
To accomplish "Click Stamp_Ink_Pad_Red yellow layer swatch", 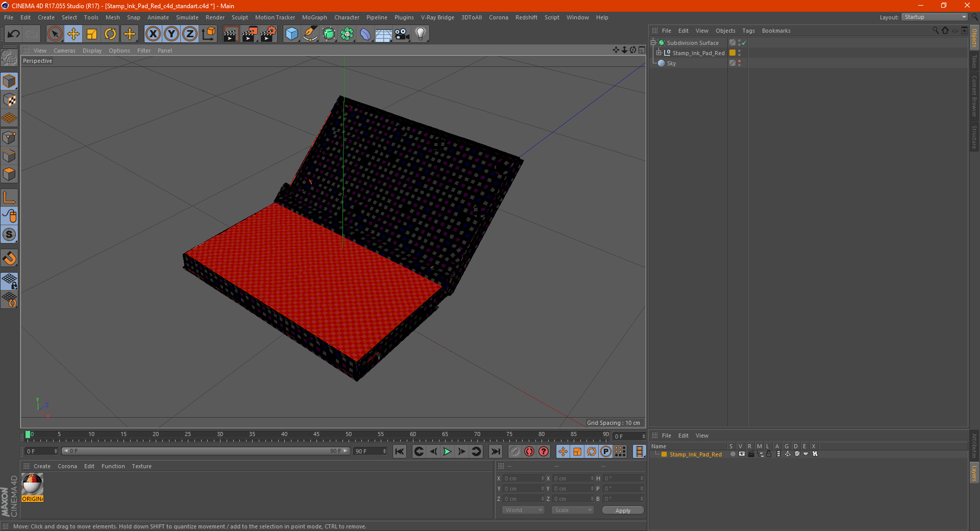I will coord(732,53).
